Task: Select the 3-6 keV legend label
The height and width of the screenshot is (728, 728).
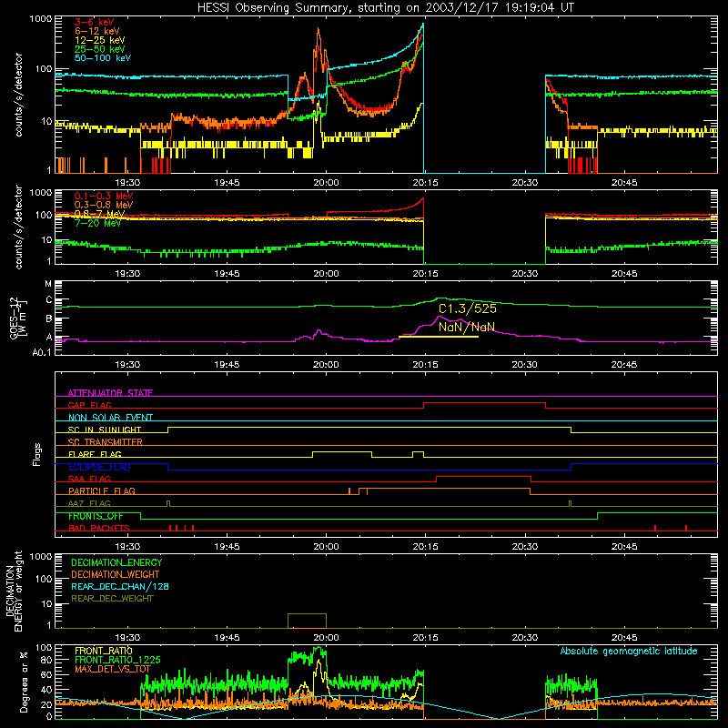Action: 95,22
